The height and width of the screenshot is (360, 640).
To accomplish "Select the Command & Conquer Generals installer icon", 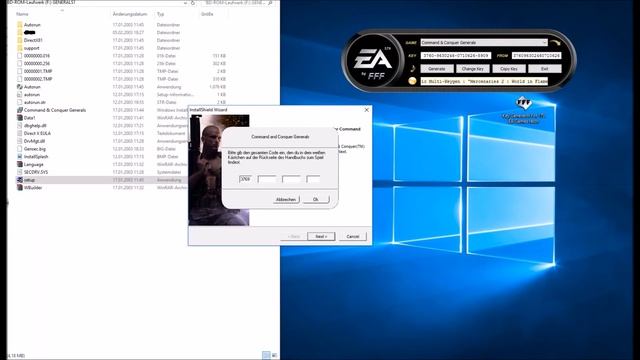I will point(20,110).
